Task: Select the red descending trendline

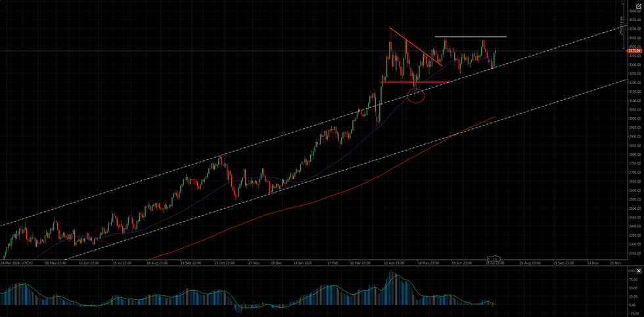Action: [415, 47]
